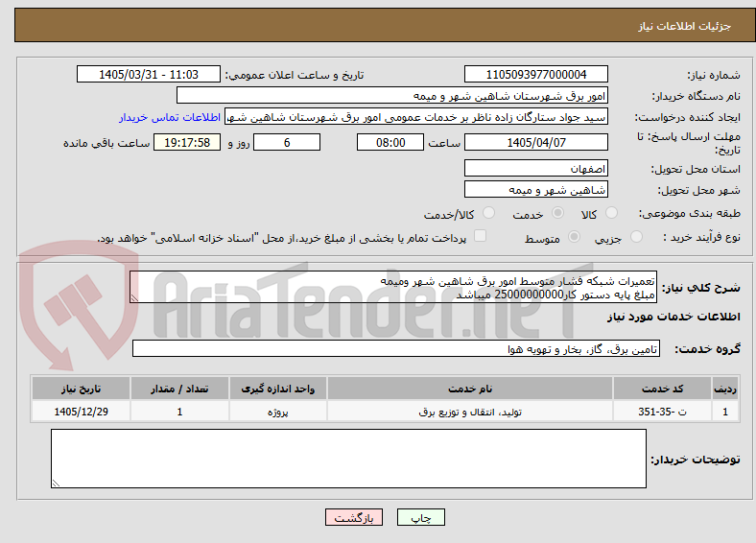
Task: Click the واحد اندازه گیری column header
Action: click(x=278, y=389)
